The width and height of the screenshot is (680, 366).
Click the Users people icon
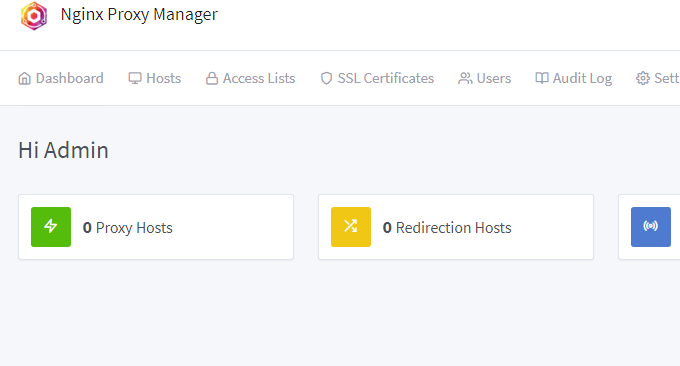click(x=465, y=78)
